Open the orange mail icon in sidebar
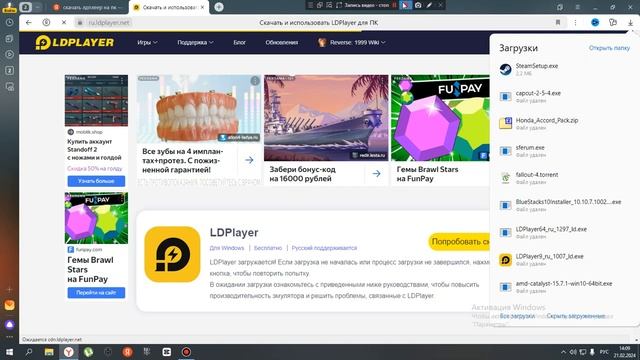This screenshot has width=640, height=360. pos(9,305)
